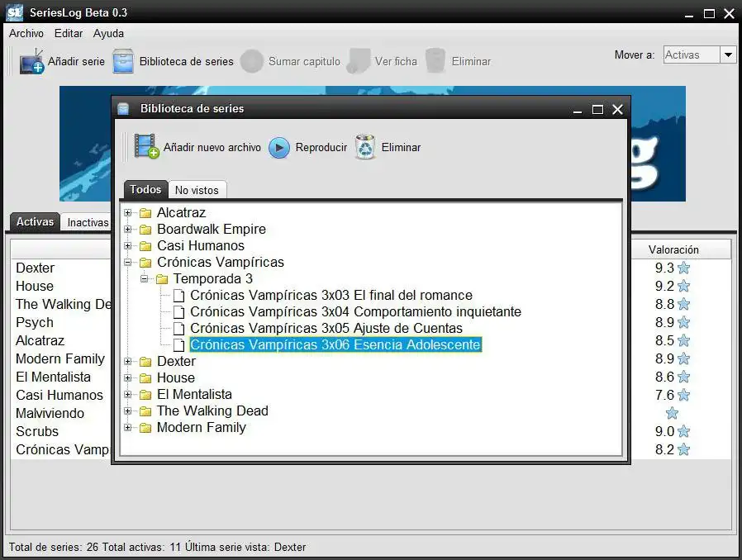Screen dimensions: 742x560
Task: Open the Ayuda menu
Action: pos(108,34)
